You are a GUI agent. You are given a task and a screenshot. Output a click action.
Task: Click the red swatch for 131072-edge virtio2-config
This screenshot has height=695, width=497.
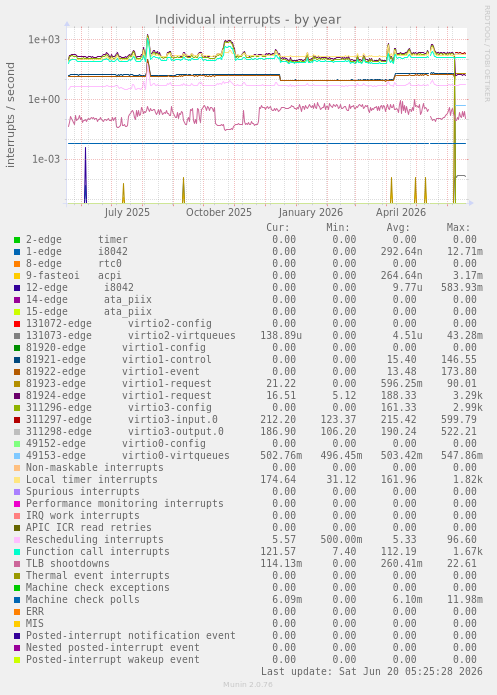pos(17,324)
